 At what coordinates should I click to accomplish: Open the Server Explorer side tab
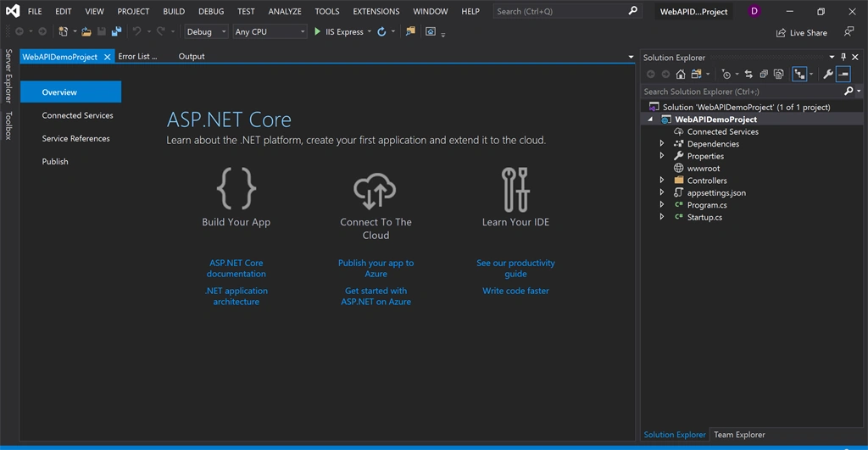(8, 75)
